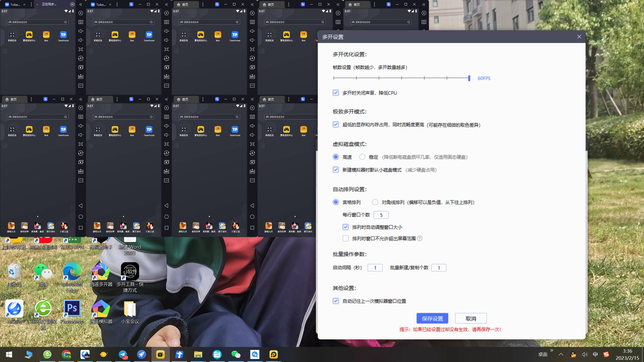Image resolution: width=644 pixels, height=362 pixels.
Task: Open keyboard mapping icon in top-left emulator
Action: 81,22
